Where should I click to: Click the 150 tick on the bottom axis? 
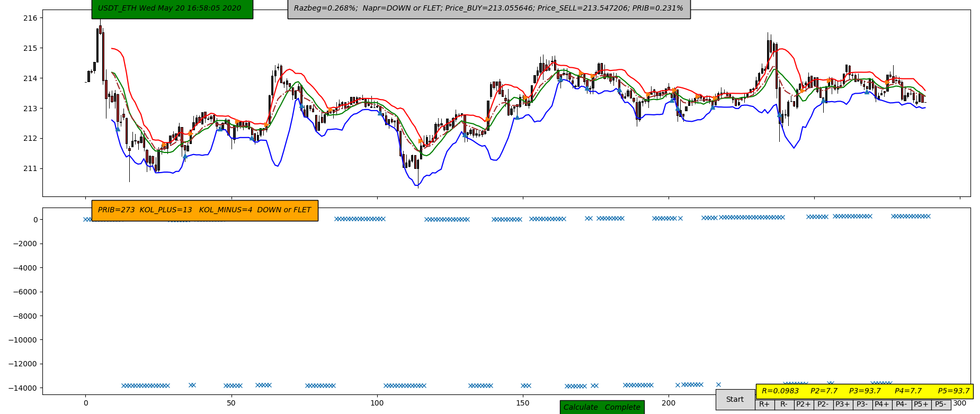click(x=523, y=403)
